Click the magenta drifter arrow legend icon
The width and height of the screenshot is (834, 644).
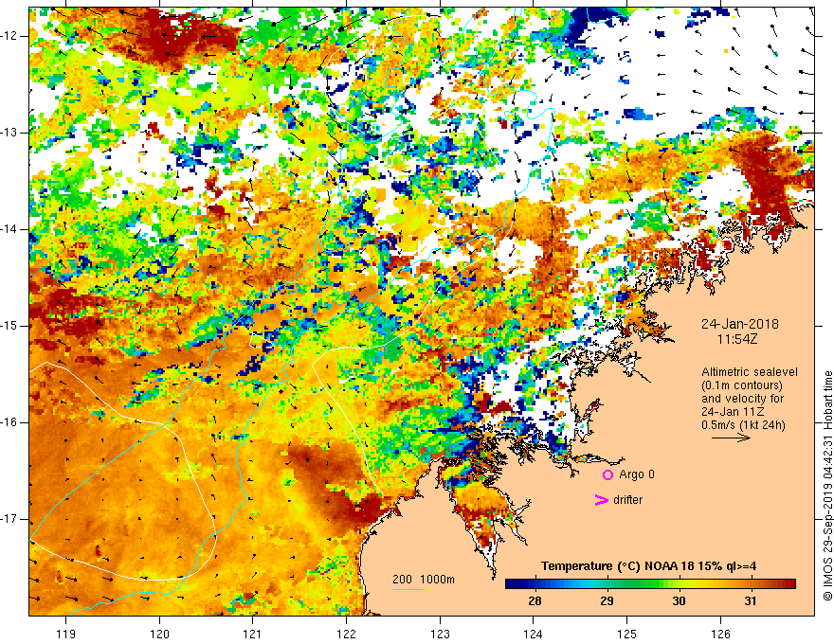602,500
